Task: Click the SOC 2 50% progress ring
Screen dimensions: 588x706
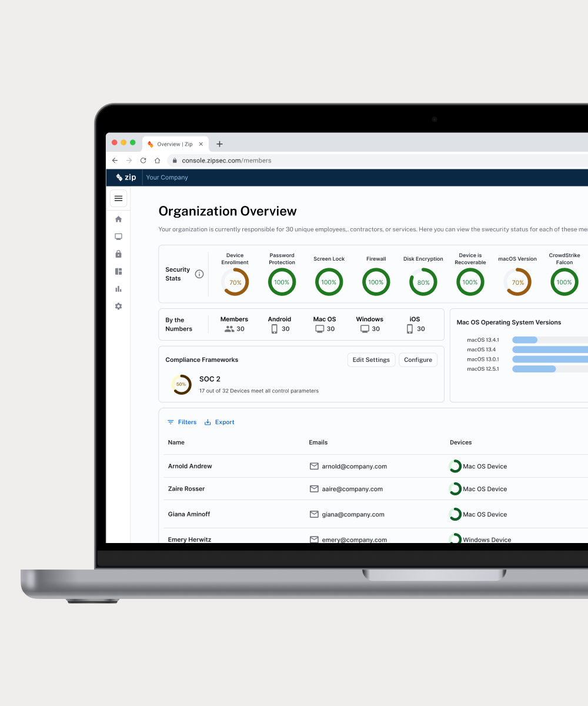Action: pyautogui.click(x=181, y=385)
